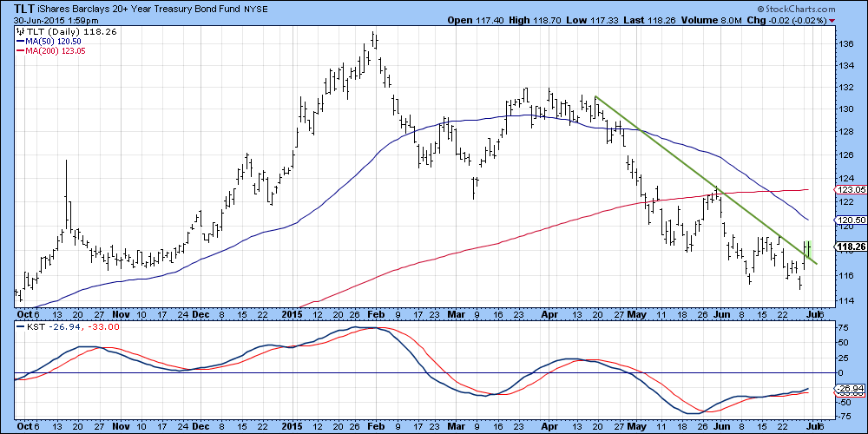
Task: Click the Jun label under the price chart
Action: pyautogui.click(x=722, y=314)
